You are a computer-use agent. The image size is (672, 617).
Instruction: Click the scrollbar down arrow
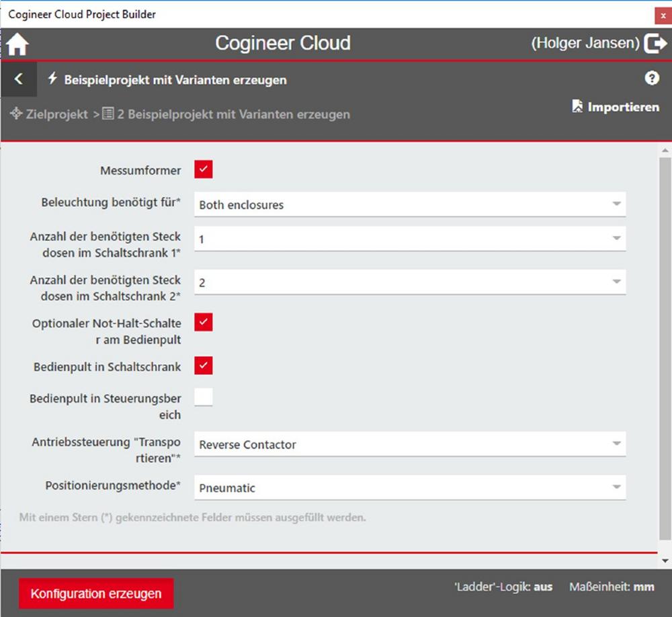(x=665, y=561)
